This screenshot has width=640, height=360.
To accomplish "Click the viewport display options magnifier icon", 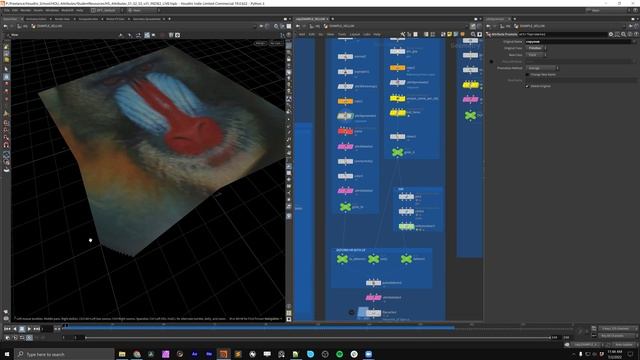I will click(276, 26).
